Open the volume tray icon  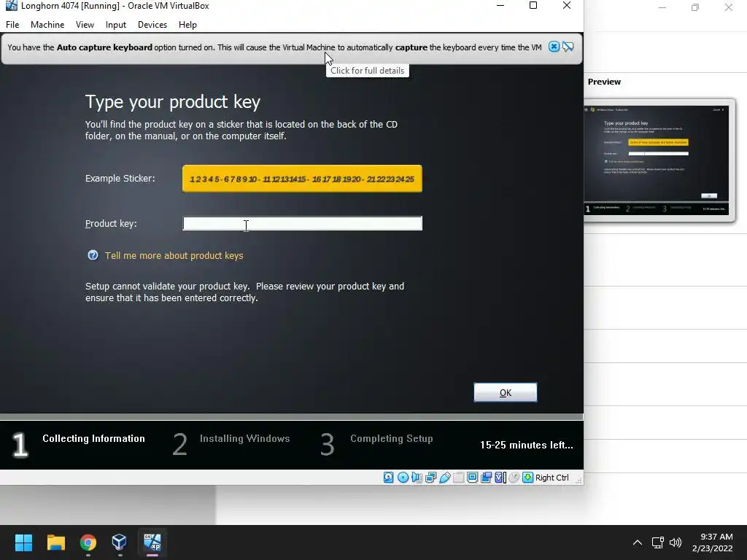pyautogui.click(x=676, y=542)
